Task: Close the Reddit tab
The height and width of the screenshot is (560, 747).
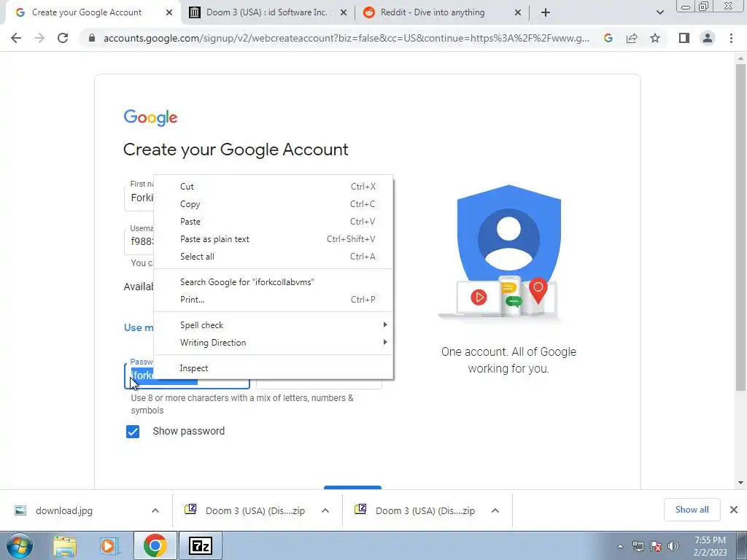Action: 518,12
